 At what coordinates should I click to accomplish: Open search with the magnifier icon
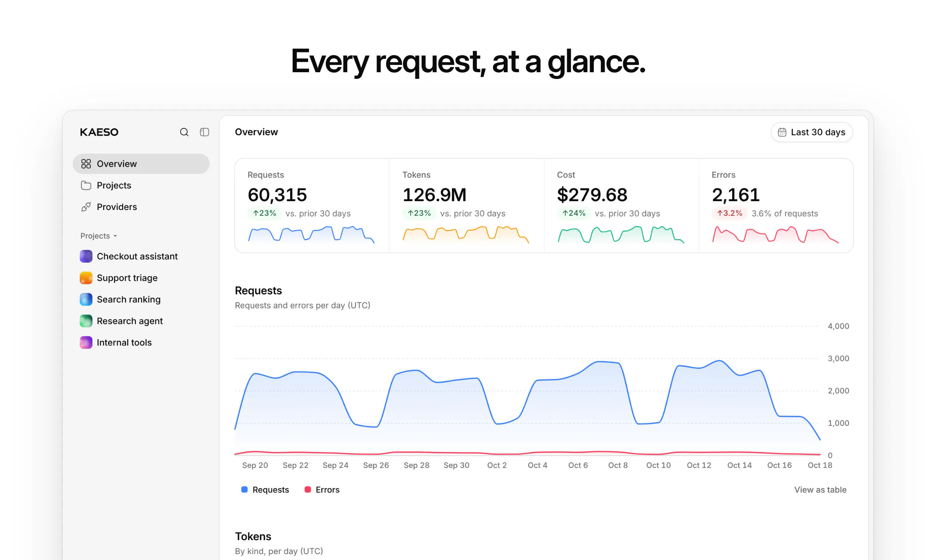click(x=184, y=132)
